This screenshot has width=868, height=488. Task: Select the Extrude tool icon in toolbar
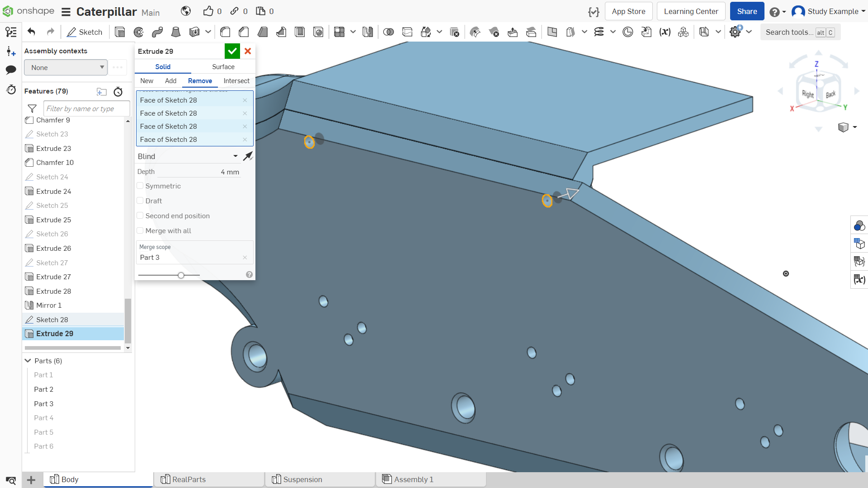120,32
